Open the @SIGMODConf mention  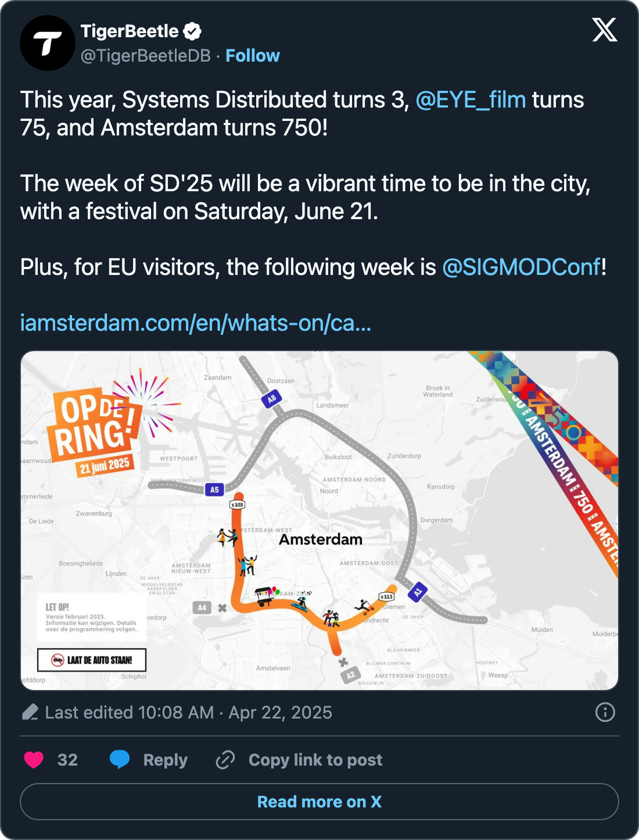521,267
